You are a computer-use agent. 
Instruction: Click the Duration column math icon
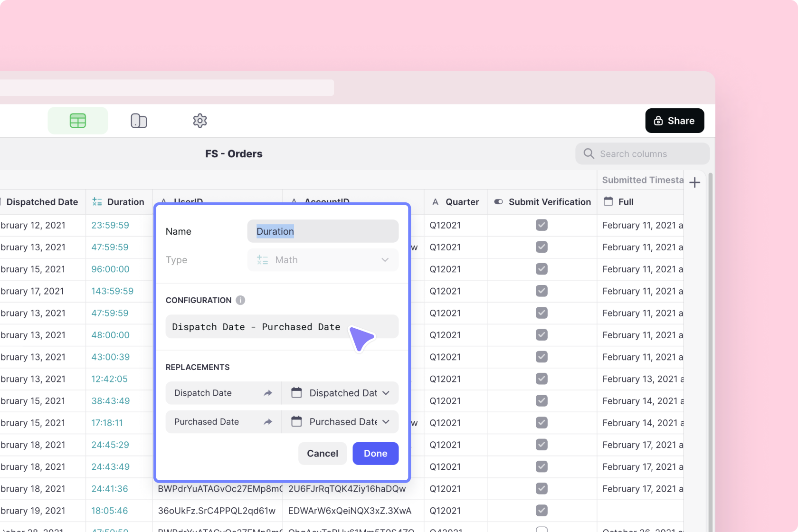[x=97, y=202]
